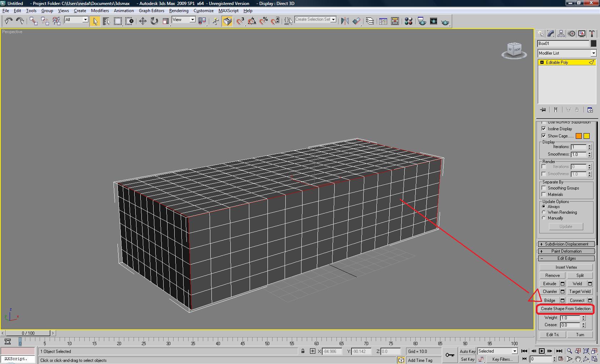
Task: Click the Target Weld button
Action: coord(580,292)
